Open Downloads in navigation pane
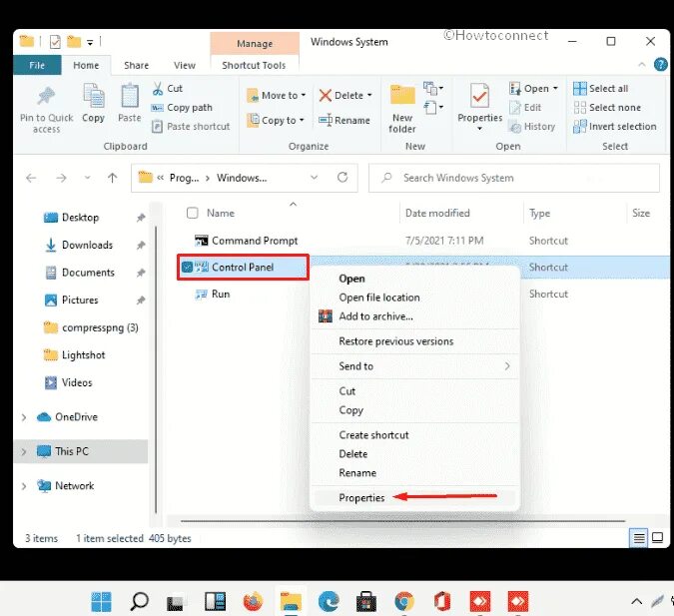The height and width of the screenshot is (616, 674). (87, 245)
